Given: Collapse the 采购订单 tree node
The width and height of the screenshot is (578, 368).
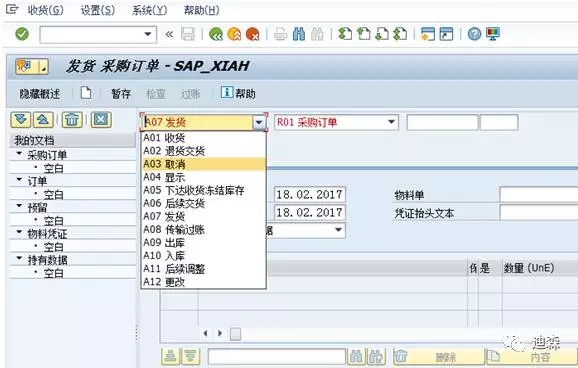Looking at the screenshot, I should (19, 153).
